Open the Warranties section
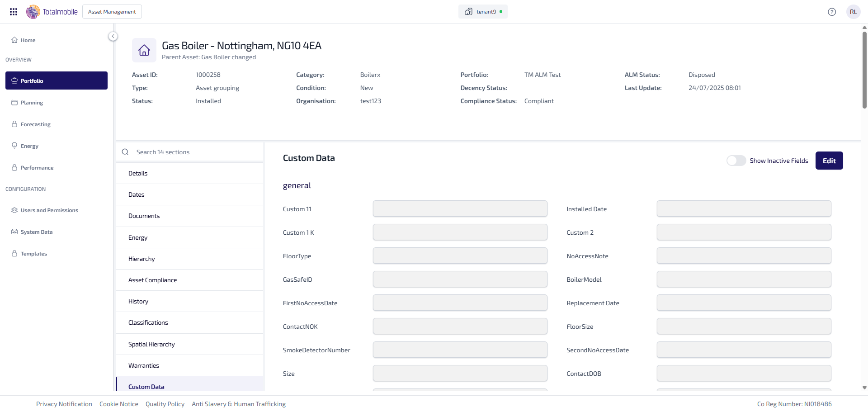 point(143,365)
